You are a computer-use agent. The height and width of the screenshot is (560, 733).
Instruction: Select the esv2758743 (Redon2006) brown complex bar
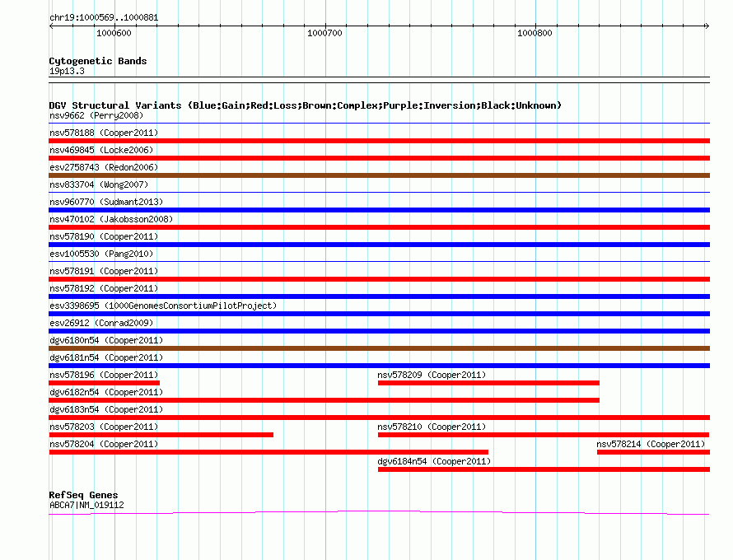point(379,175)
